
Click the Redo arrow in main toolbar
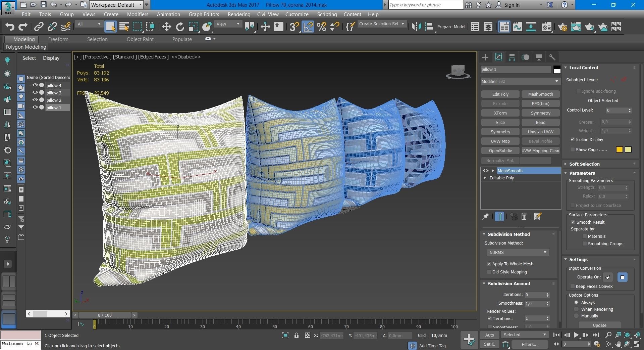tap(23, 27)
